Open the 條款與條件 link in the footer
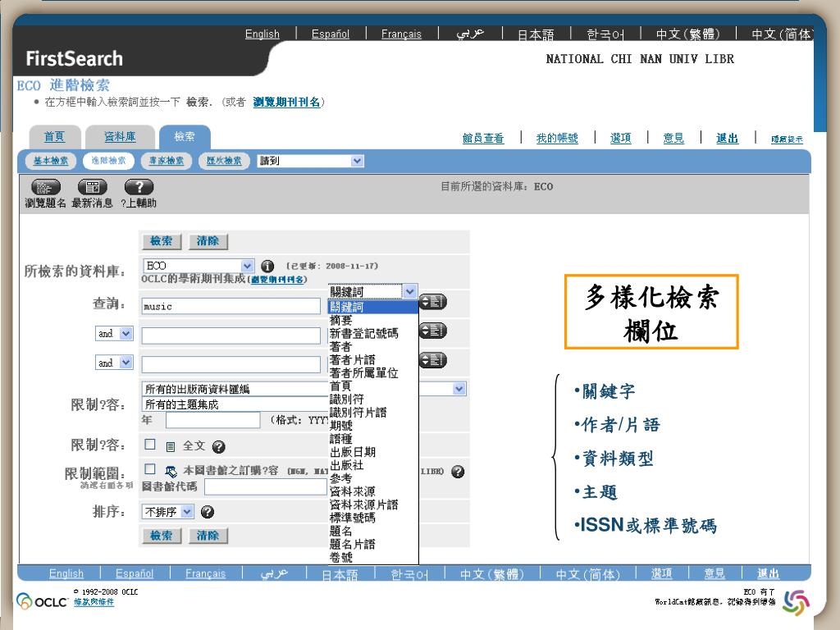840x630 pixels. click(x=94, y=602)
